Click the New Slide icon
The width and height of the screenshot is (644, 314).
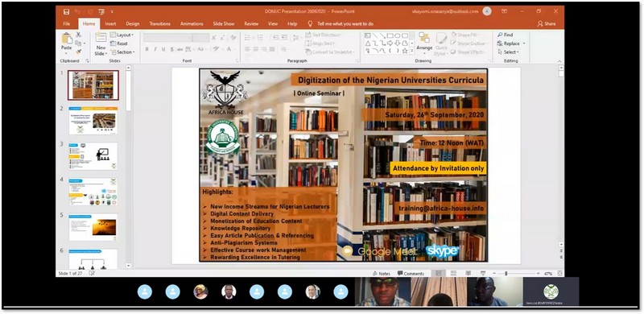[x=101, y=43]
